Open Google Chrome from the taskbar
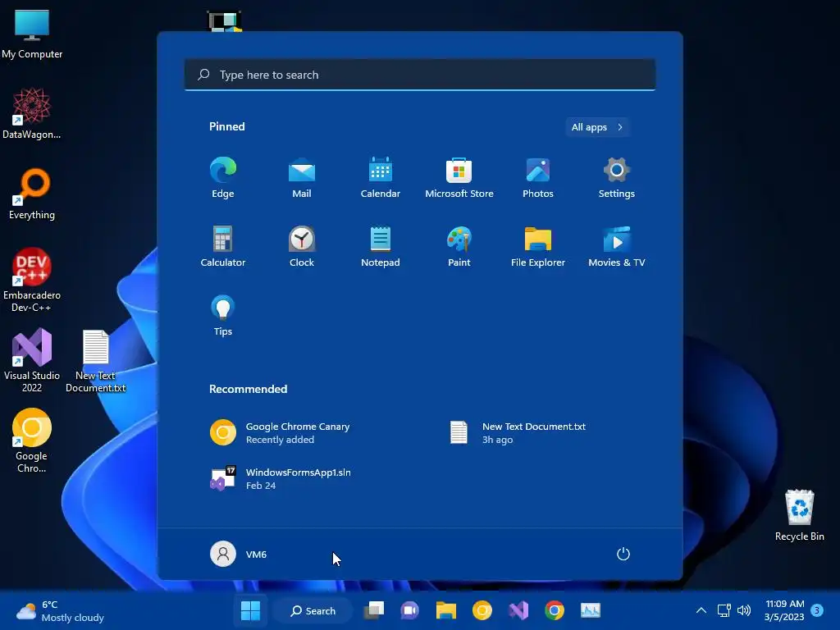 pos(555,610)
